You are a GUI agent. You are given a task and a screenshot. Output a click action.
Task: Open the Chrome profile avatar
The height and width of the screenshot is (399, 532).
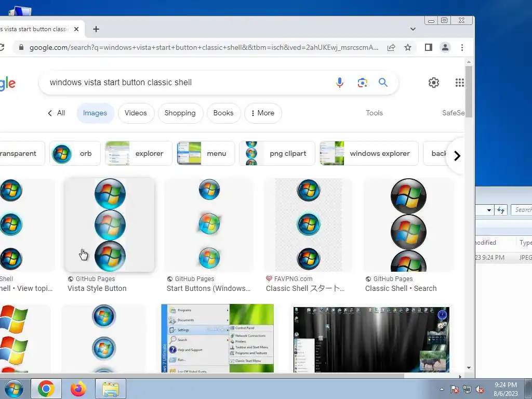445,47
